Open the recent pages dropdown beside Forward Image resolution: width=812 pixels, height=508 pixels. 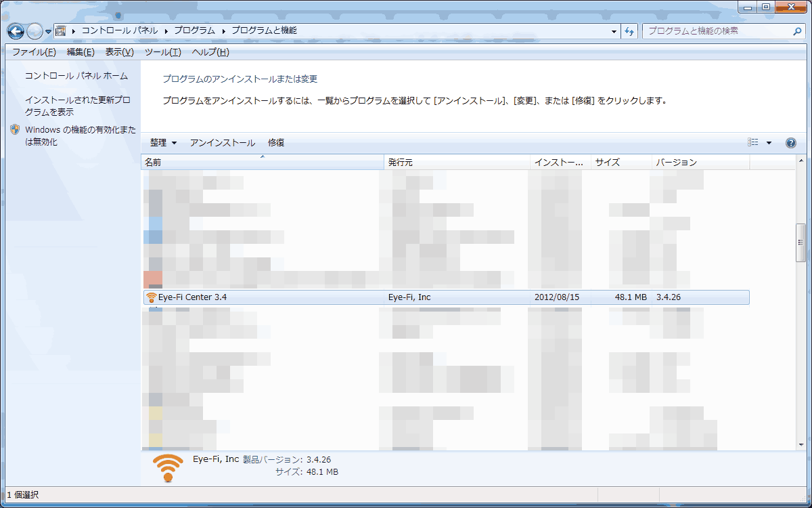(x=49, y=32)
